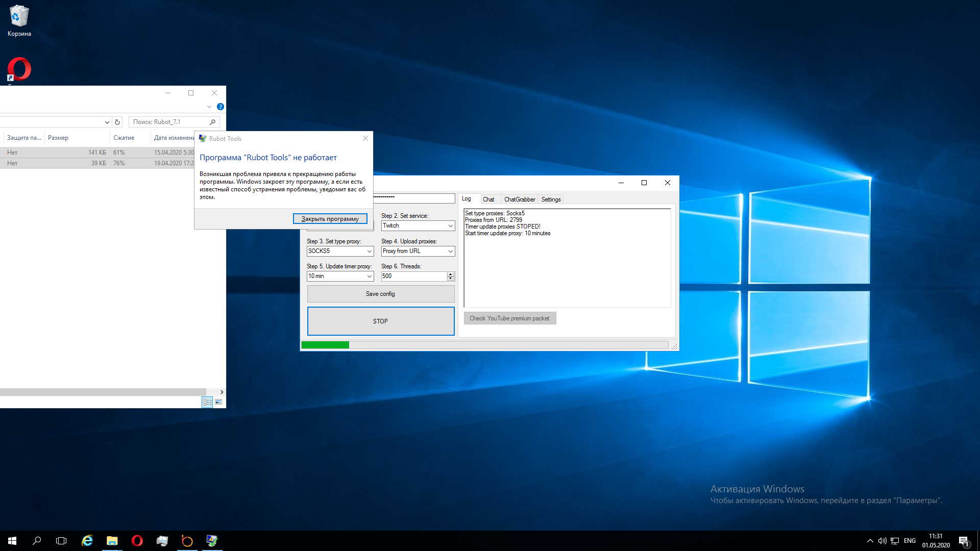This screenshot has height=551, width=980.
Task: Click the refresh icon beside address bar
Action: [x=117, y=122]
